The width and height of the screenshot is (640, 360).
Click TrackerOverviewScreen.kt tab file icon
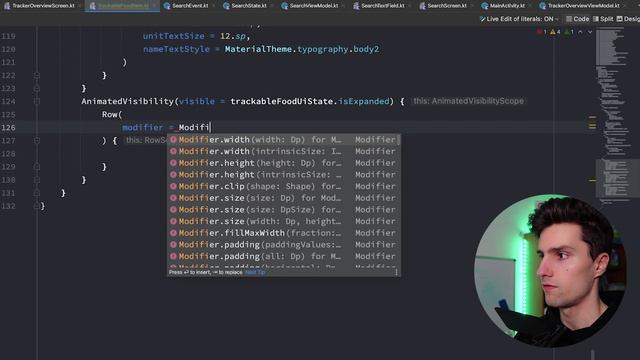point(7,6)
